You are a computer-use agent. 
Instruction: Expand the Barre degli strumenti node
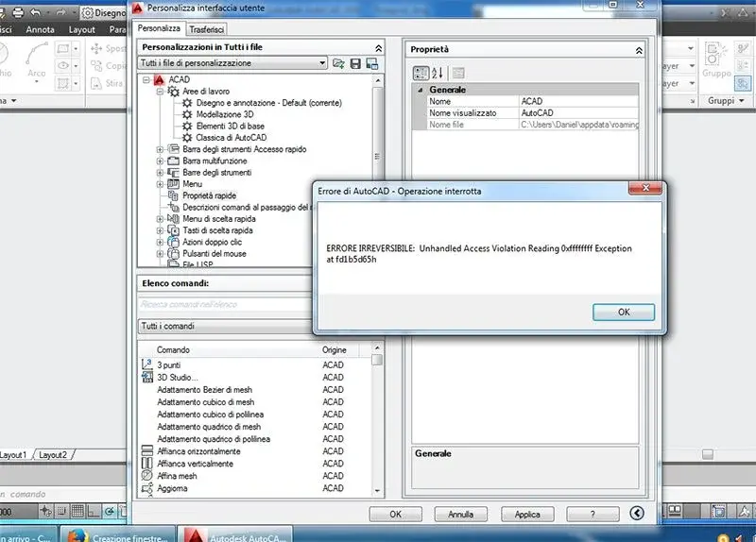click(160, 173)
